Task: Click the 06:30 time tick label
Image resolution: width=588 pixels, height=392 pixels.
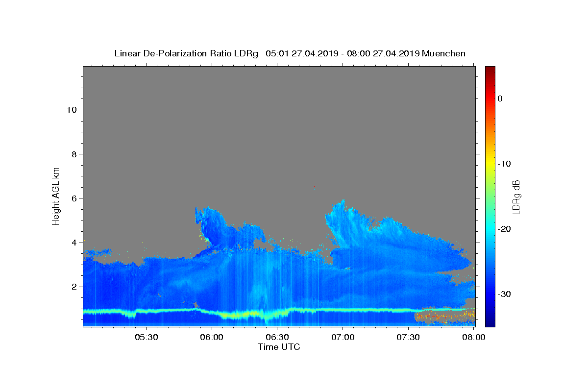Action: [x=277, y=337]
